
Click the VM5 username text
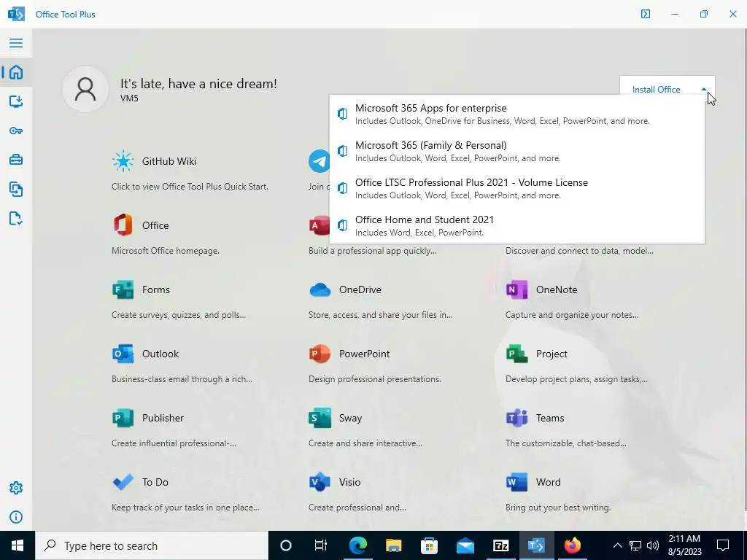tap(129, 98)
